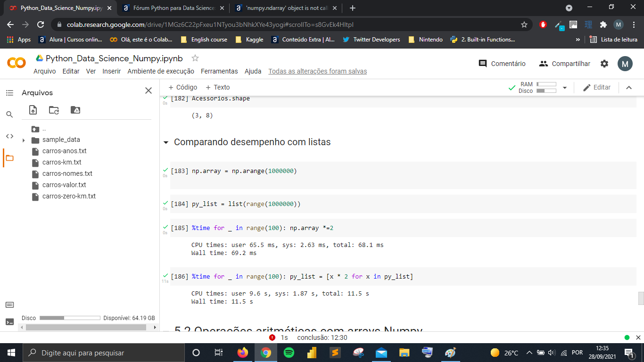644x362 pixels.
Task: Click the Windows search box
Action: click(x=103, y=353)
